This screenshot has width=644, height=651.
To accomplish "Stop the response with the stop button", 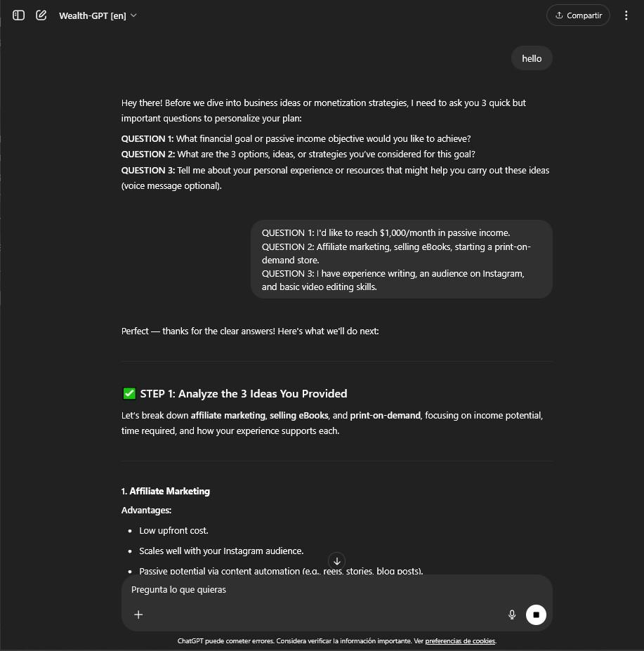I will 536,614.
